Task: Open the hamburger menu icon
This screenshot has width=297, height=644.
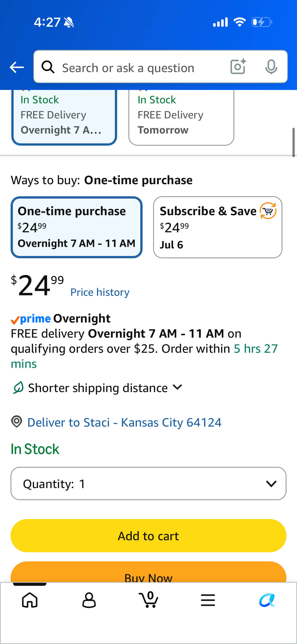Action: (x=208, y=600)
